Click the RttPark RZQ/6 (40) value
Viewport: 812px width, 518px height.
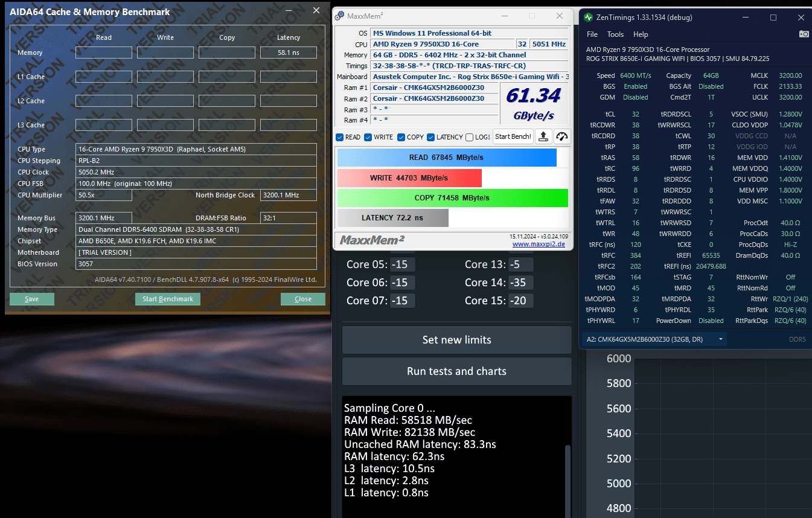pyautogui.click(x=790, y=310)
